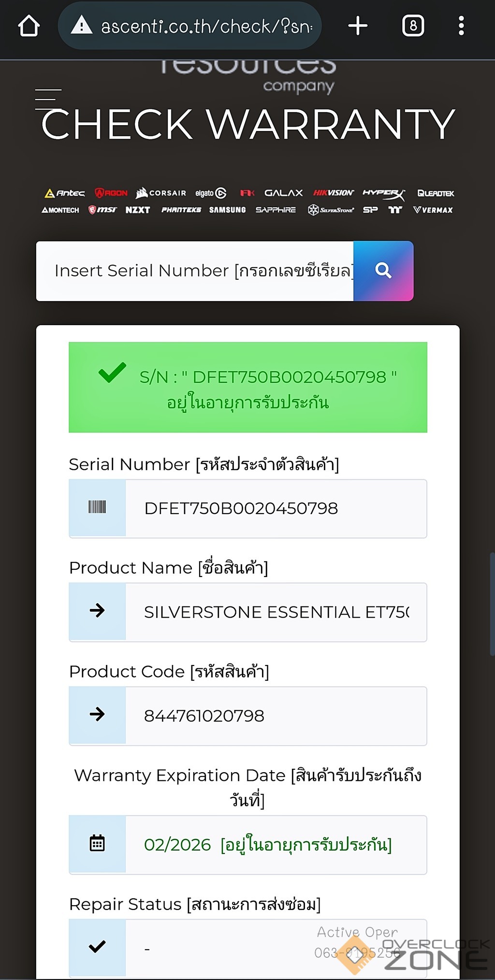The width and height of the screenshot is (495, 980).
Task: Click the arrow icon beside Product Name
Action: pos(97,611)
